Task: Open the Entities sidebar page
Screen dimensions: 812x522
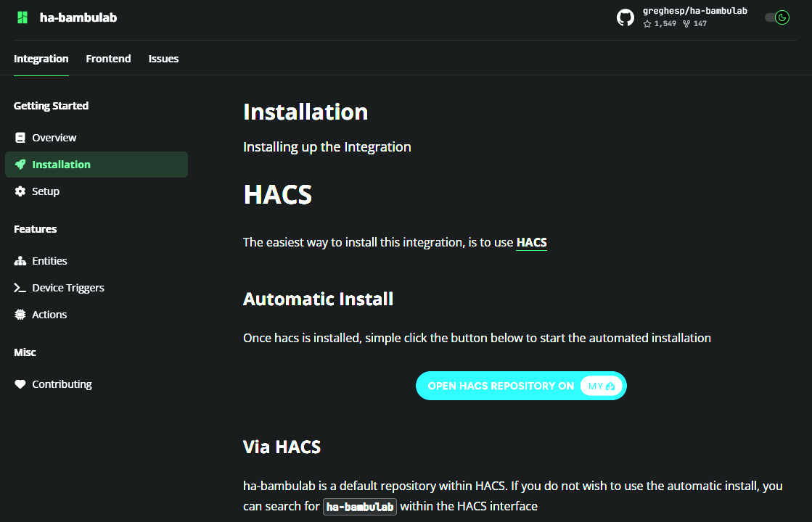Action: tap(97, 261)
